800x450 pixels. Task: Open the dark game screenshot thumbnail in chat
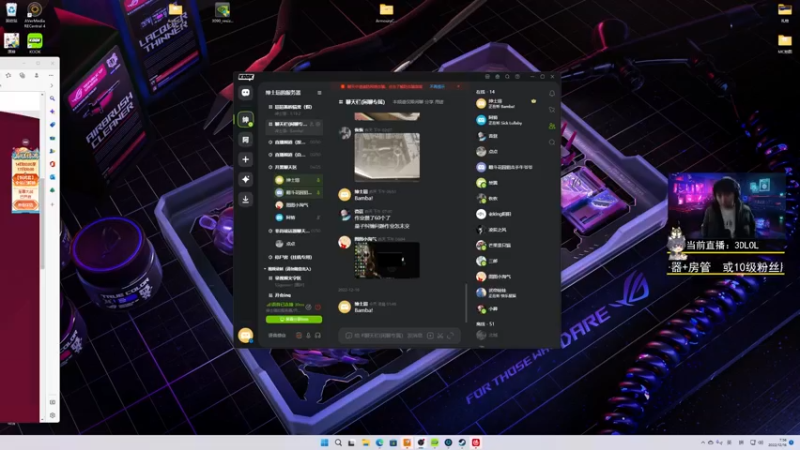pyautogui.click(x=387, y=260)
